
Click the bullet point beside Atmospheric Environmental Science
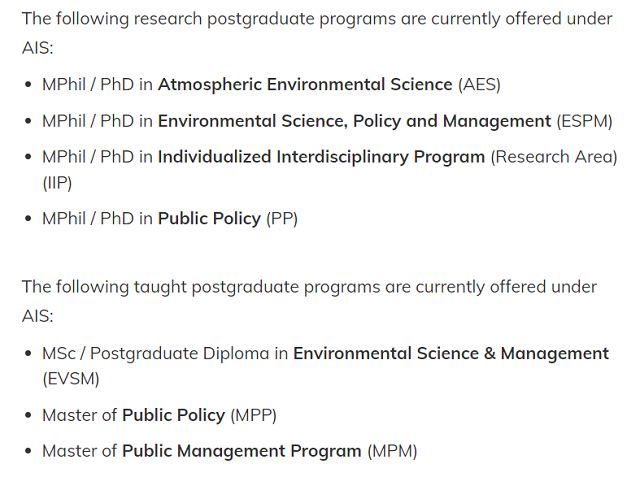pyautogui.click(x=28, y=85)
